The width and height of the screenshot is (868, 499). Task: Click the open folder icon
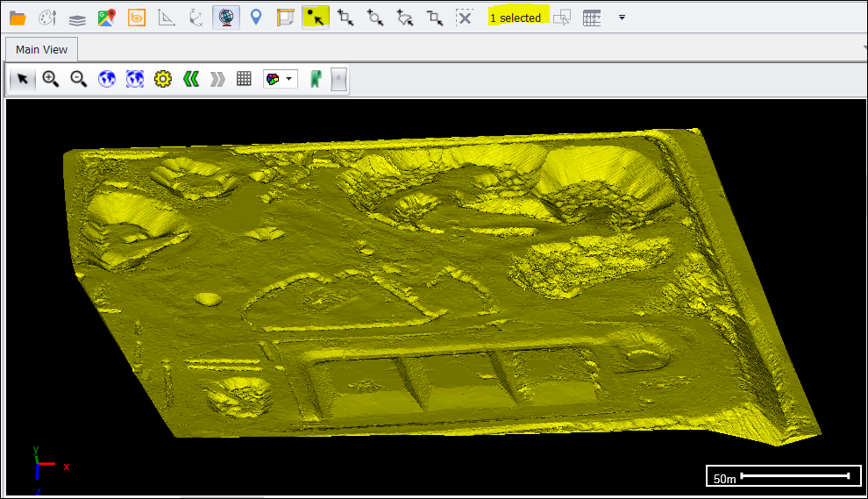click(18, 18)
